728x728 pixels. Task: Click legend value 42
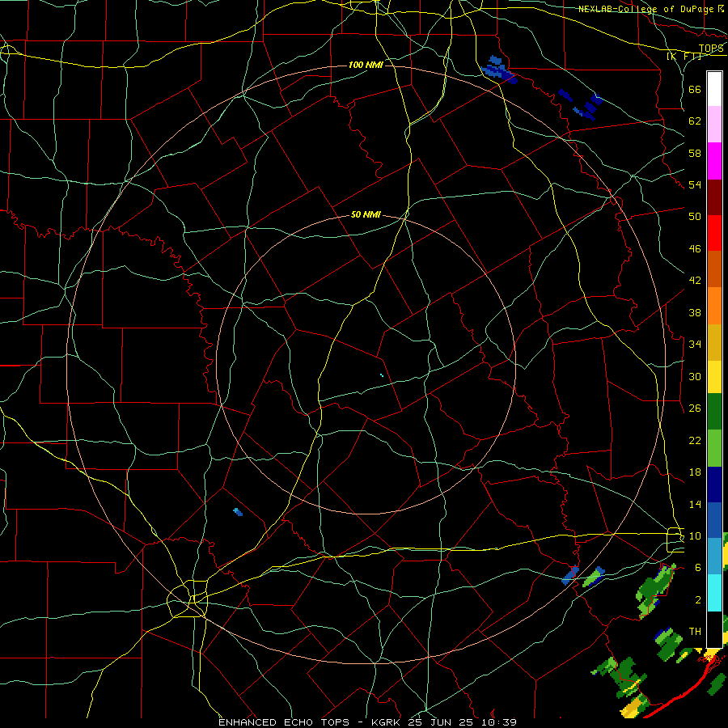695,281
